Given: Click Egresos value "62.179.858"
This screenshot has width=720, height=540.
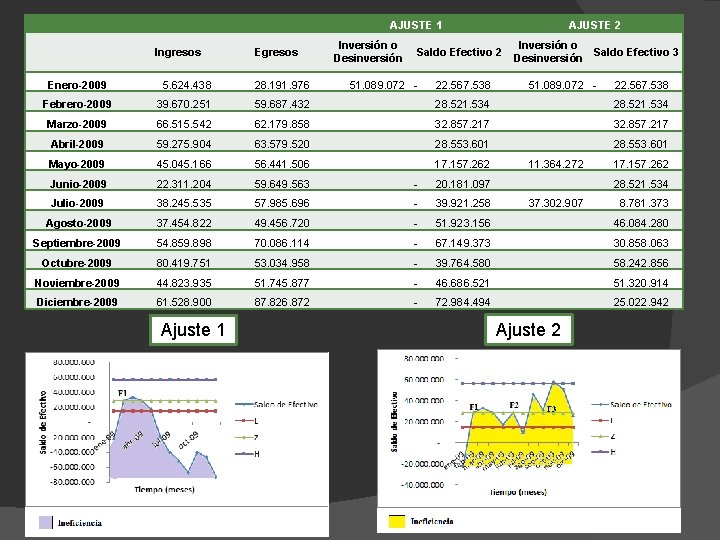Looking at the screenshot, I should (282, 124).
